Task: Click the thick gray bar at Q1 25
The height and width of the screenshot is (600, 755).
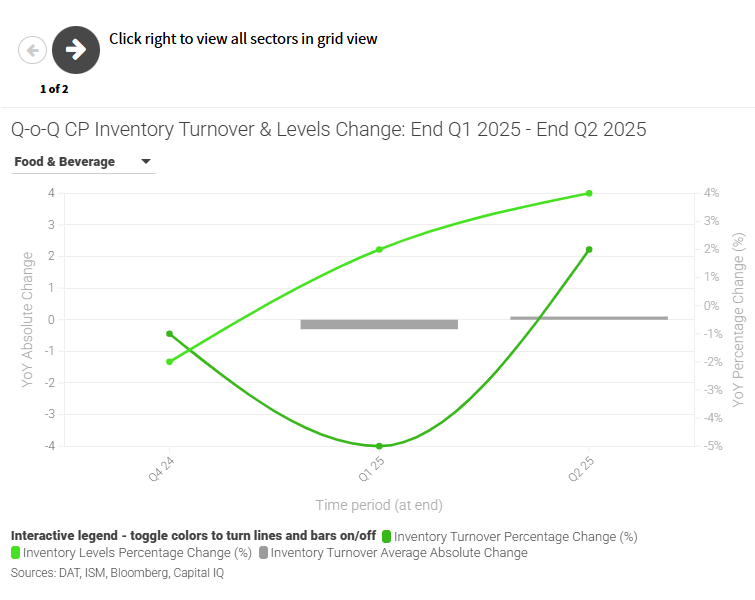Action: 379,324
